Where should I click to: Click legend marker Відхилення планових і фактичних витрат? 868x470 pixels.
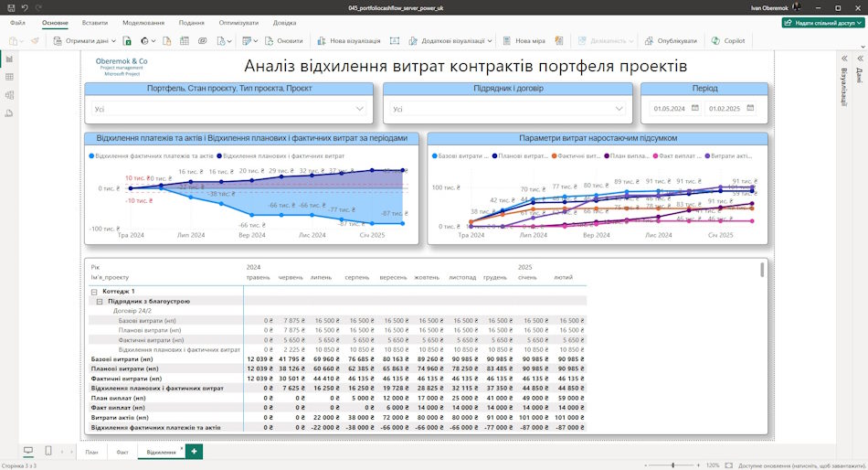[x=219, y=156]
